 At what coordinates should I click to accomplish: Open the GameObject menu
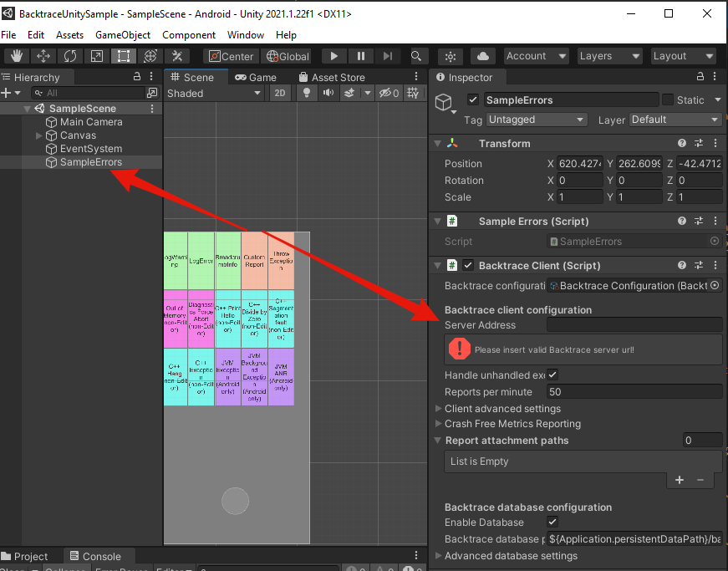(123, 35)
